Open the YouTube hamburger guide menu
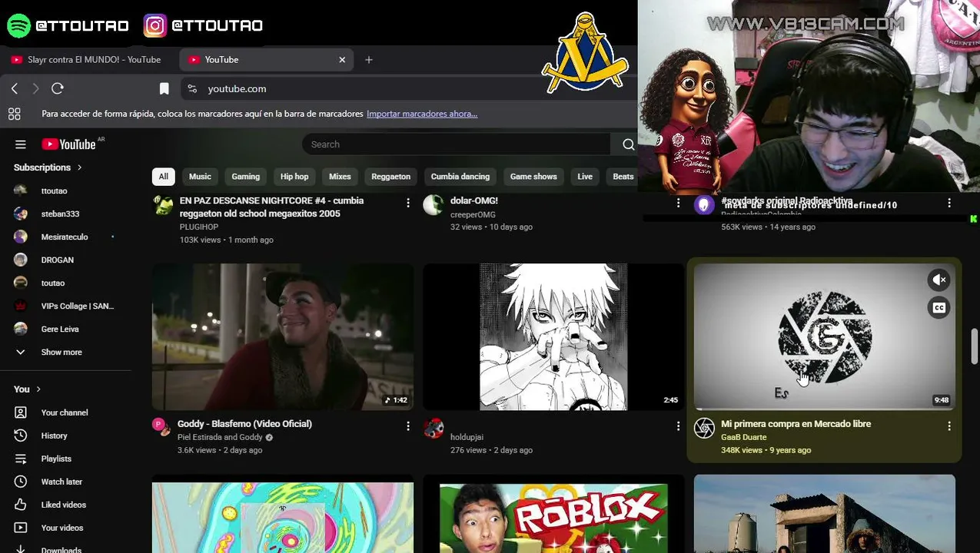Image resolution: width=980 pixels, height=553 pixels. point(21,144)
